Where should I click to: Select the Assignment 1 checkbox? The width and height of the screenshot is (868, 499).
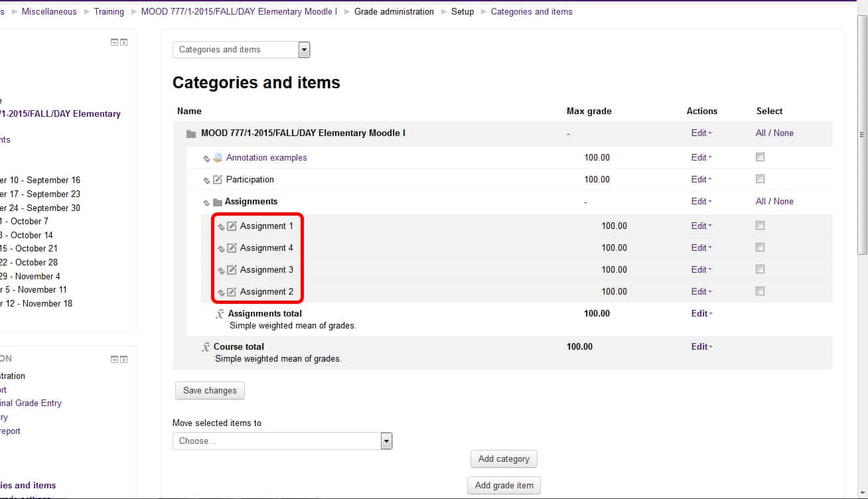[760, 226]
